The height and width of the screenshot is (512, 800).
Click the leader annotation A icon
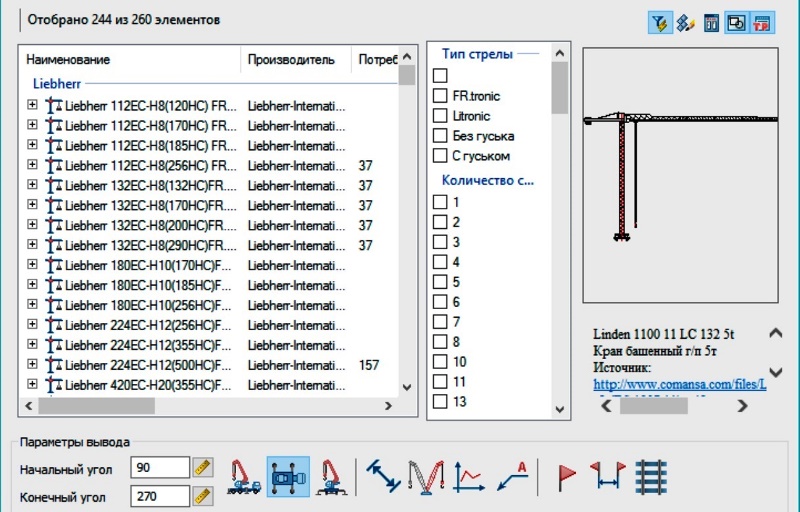pos(512,476)
